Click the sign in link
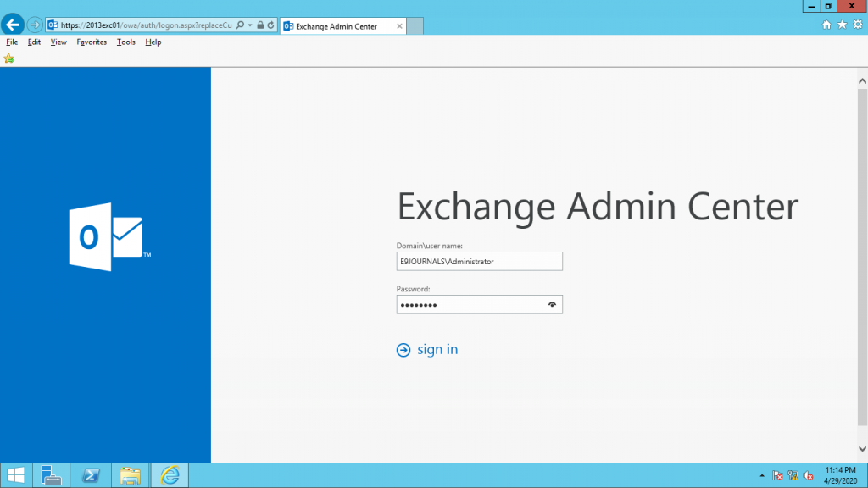Screen dimensions: 868x488 click(437, 349)
